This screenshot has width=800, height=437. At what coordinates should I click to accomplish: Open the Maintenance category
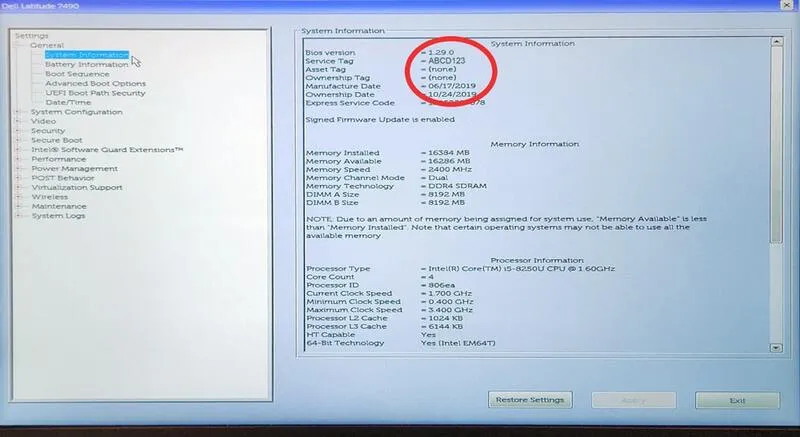point(59,207)
